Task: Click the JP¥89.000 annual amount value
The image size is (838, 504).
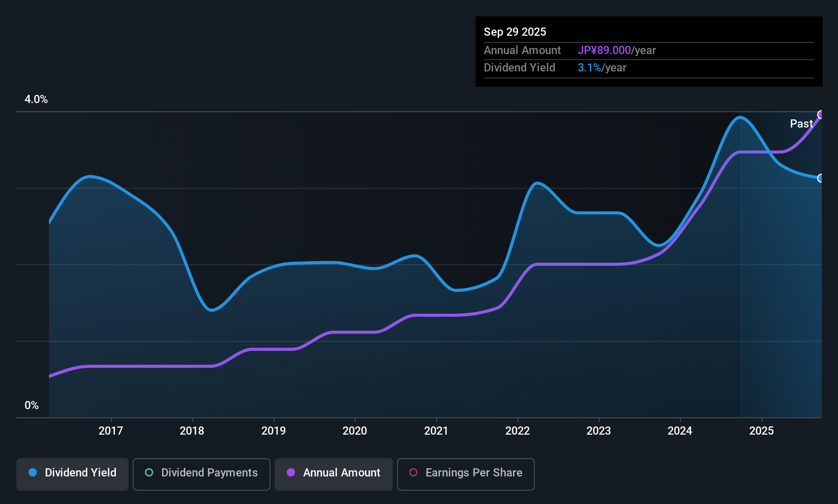Action: (604, 51)
